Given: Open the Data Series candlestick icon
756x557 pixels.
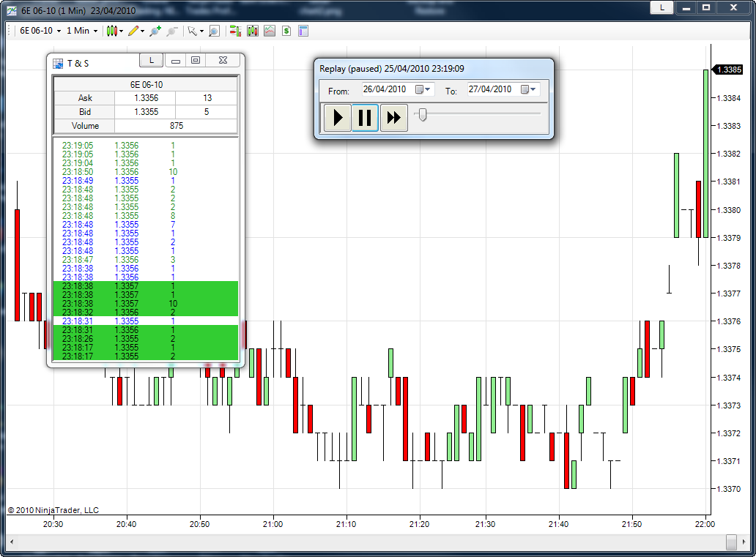Looking at the screenshot, I should pos(253,31).
